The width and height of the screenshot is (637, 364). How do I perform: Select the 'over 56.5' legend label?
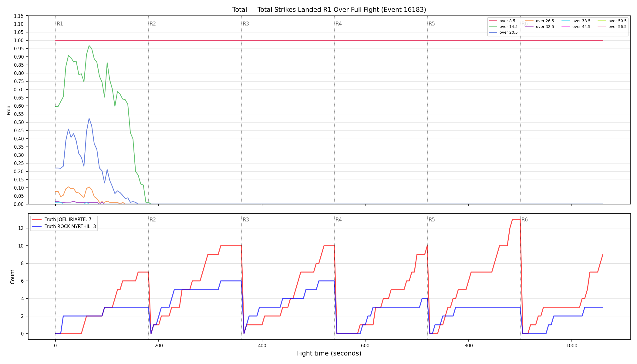click(617, 27)
